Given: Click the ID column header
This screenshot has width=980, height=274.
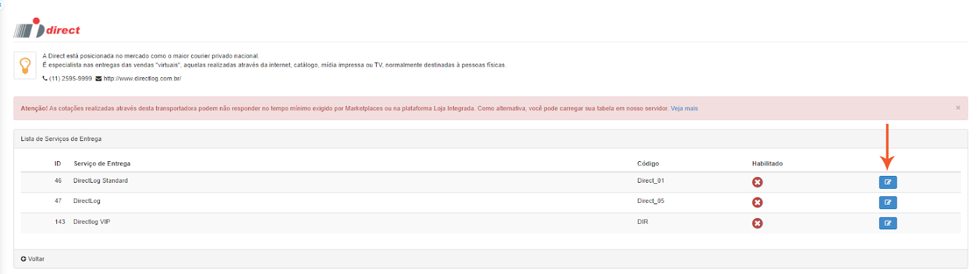Looking at the screenshot, I should click(x=58, y=164).
